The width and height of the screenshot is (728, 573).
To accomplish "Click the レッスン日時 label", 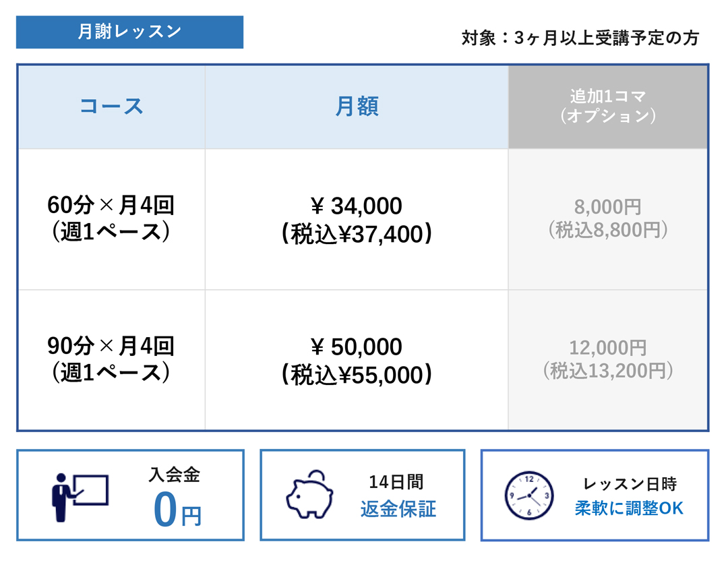I will coord(630,484).
